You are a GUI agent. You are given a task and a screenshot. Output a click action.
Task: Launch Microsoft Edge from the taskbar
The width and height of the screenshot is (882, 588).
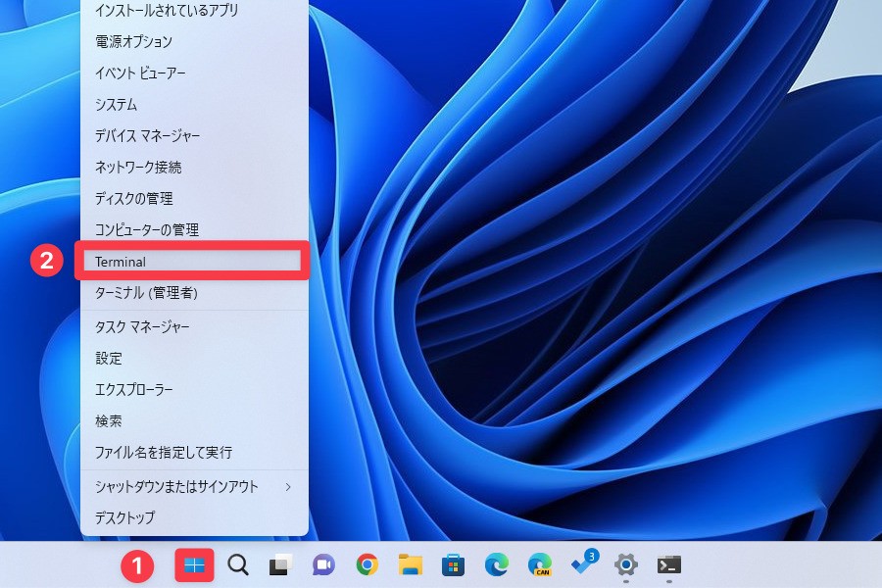[x=496, y=564]
